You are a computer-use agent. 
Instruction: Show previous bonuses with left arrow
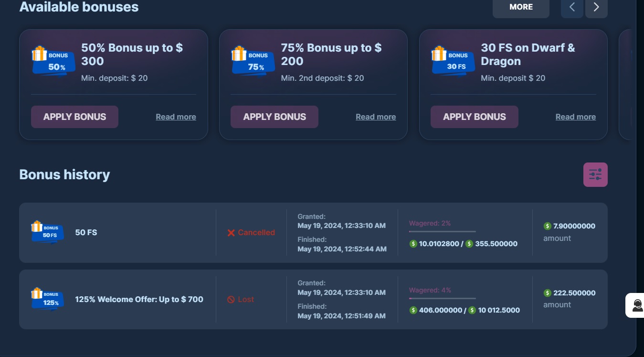pyautogui.click(x=572, y=7)
